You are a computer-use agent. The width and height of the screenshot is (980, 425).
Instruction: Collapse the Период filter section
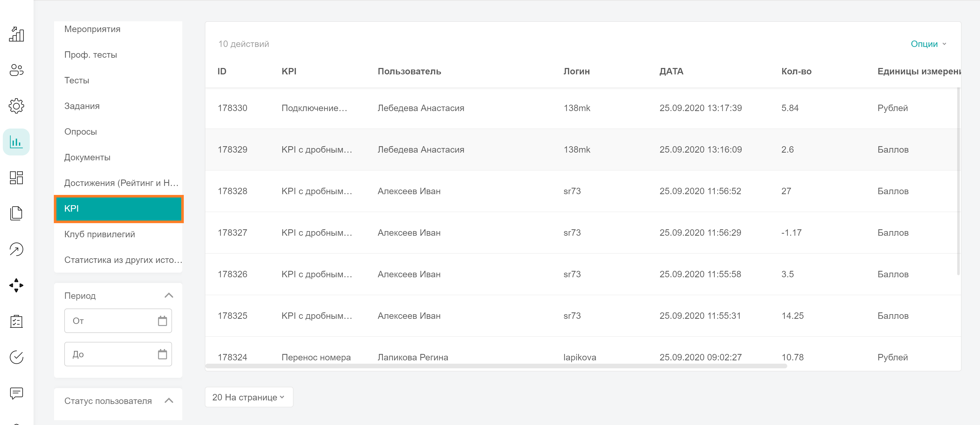click(169, 296)
